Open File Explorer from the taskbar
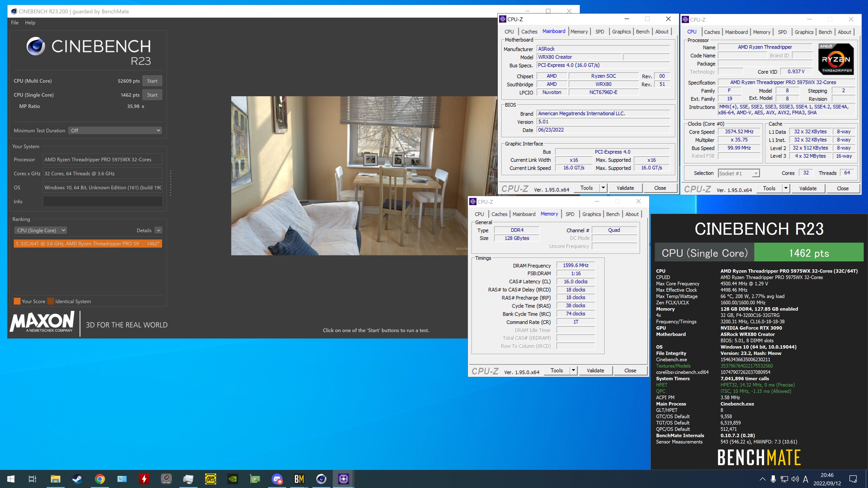 (55, 479)
